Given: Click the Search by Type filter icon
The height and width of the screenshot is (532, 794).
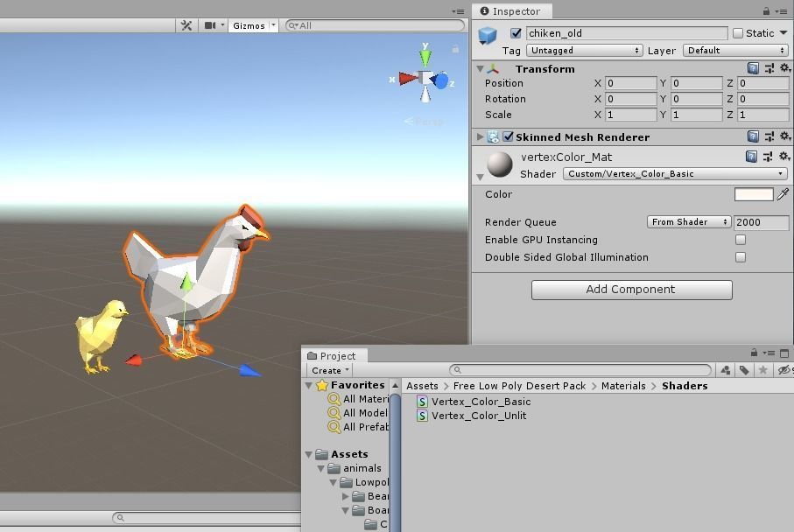Looking at the screenshot, I should 726,370.
